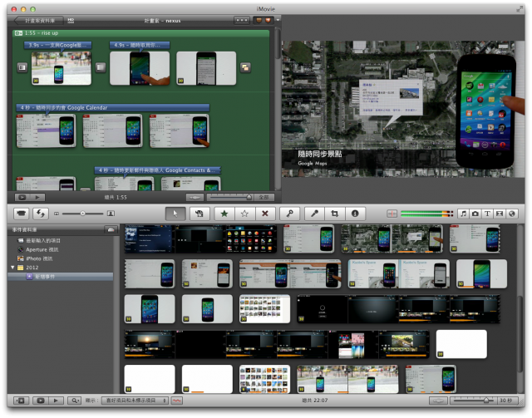Open the transitions browser

pos(500,214)
